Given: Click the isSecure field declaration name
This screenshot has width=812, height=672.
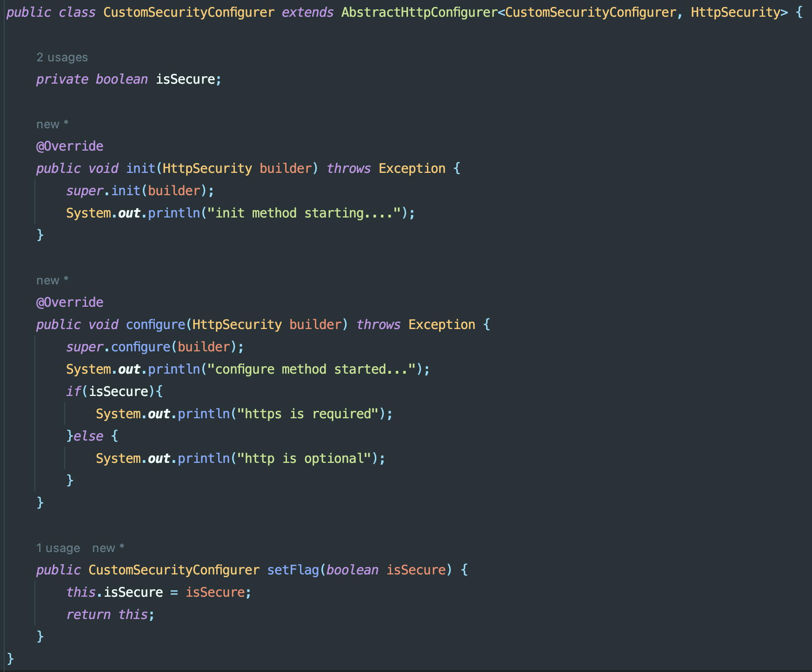Looking at the screenshot, I should pos(185,79).
